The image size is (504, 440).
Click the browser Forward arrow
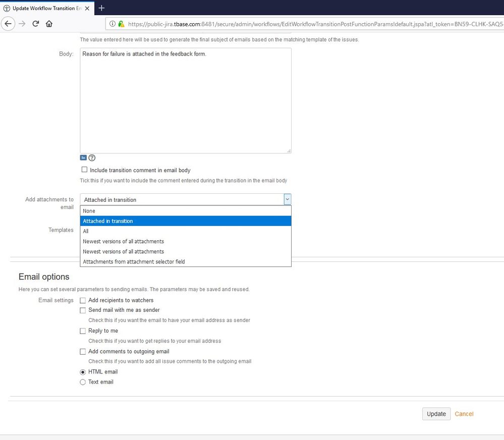click(x=22, y=24)
